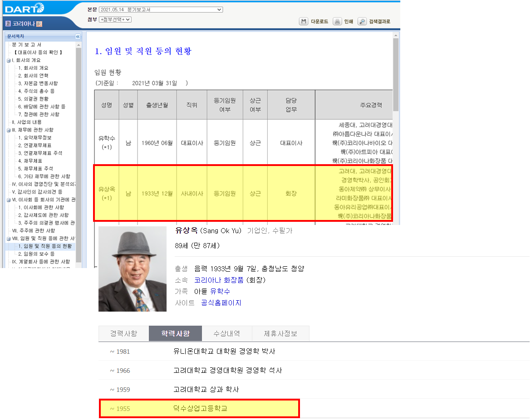
Task: Open IV. 이사의 경영진단 및 분석의견
Action: [44, 184]
